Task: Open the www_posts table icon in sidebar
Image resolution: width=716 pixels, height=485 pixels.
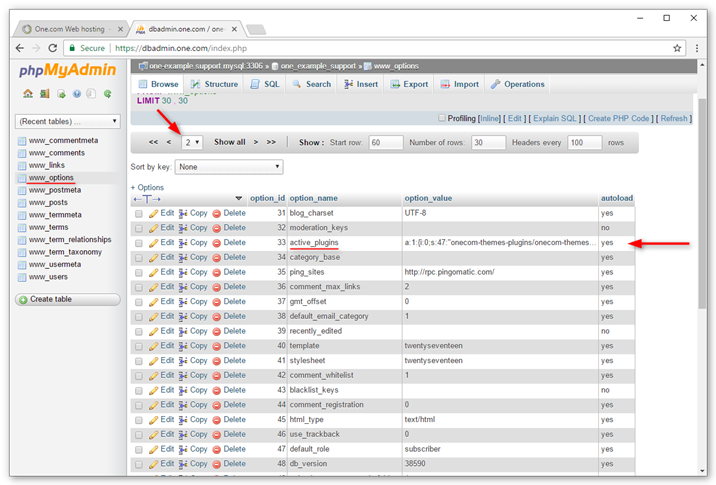Action: click(22, 203)
